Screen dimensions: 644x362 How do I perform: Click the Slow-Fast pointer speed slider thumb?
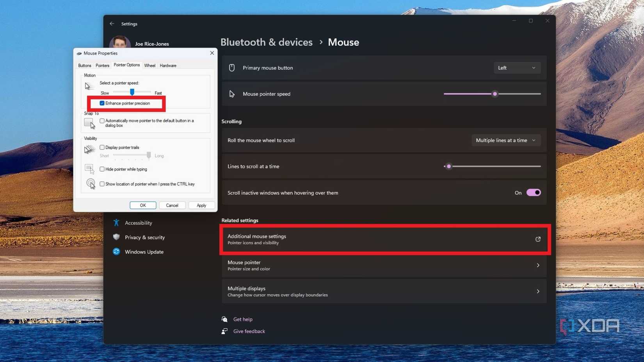pyautogui.click(x=132, y=92)
